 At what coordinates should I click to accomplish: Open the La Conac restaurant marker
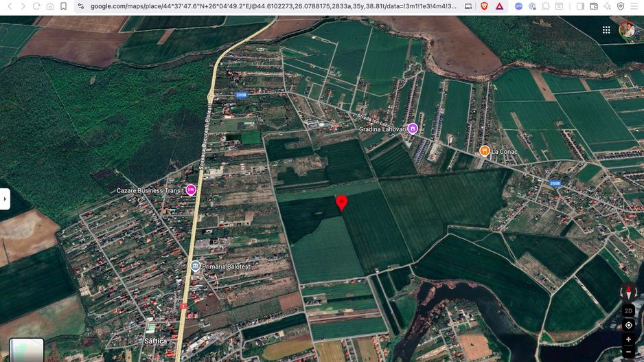point(485,151)
